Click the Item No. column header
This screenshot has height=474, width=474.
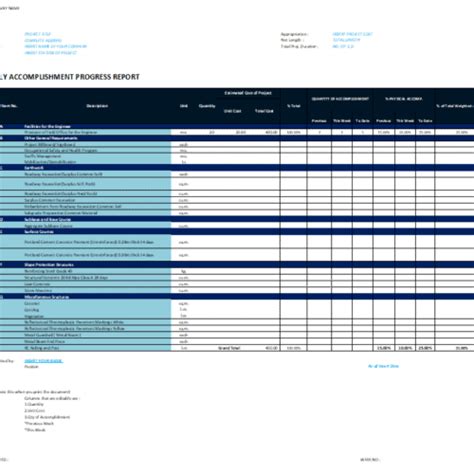9,106
